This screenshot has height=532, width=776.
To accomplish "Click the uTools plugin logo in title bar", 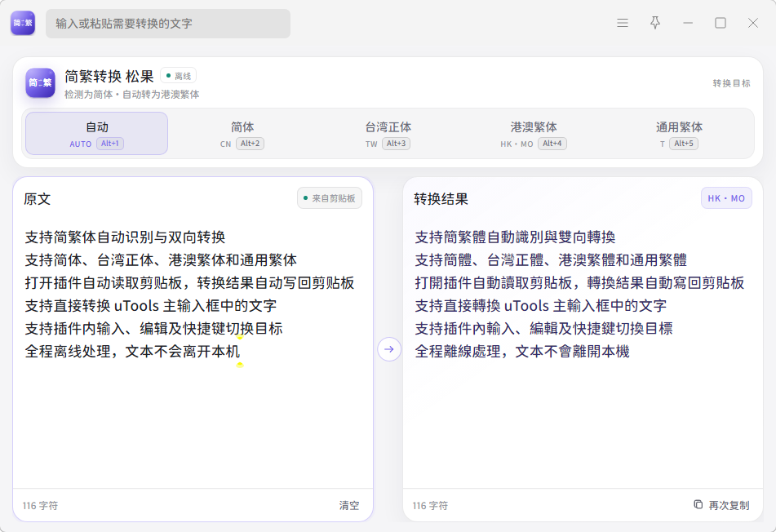I will coord(23,23).
